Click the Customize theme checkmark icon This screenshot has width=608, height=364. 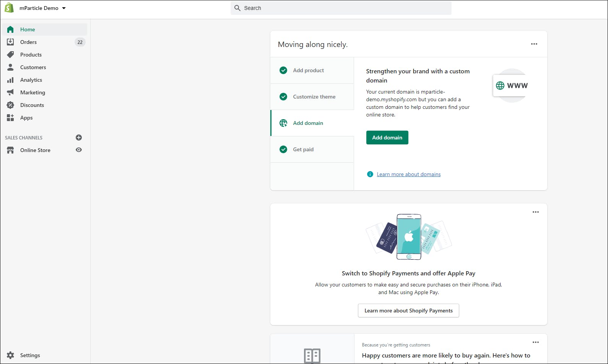283,97
